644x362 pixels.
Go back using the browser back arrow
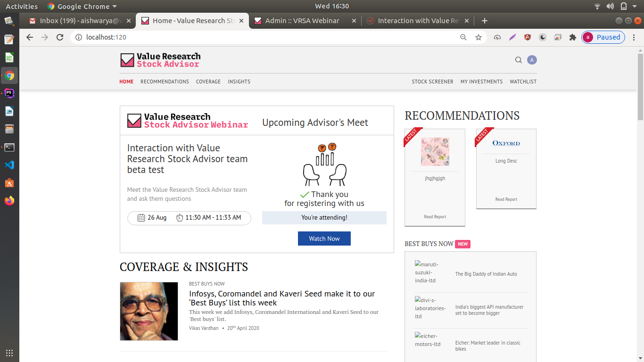point(30,37)
